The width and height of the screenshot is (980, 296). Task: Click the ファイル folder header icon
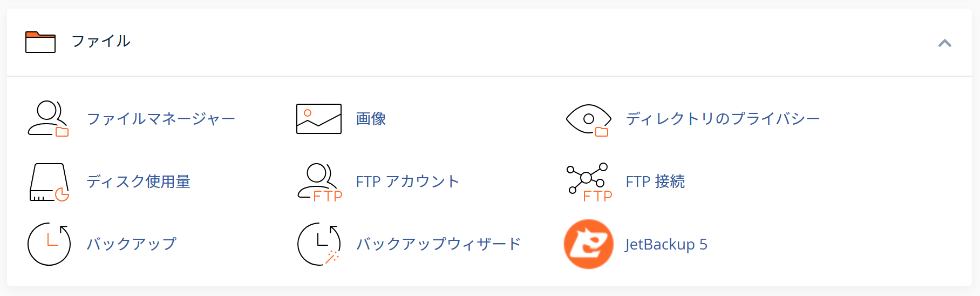coord(40,42)
